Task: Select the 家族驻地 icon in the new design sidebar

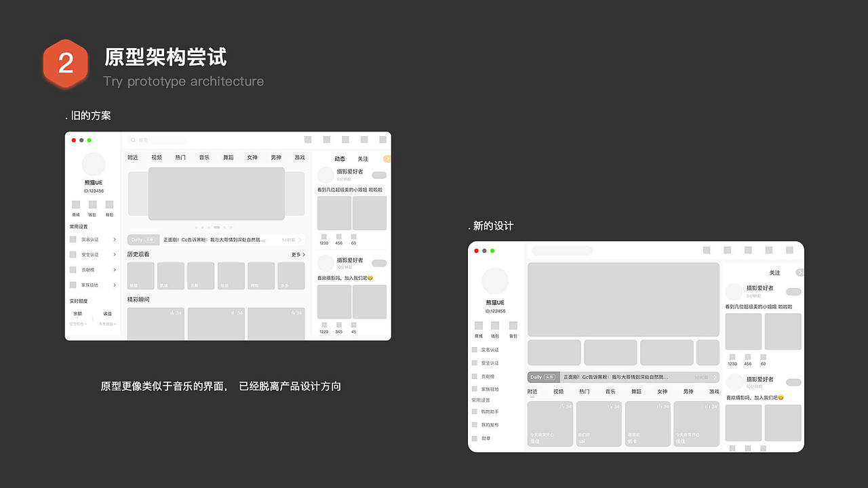Action: click(475, 389)
